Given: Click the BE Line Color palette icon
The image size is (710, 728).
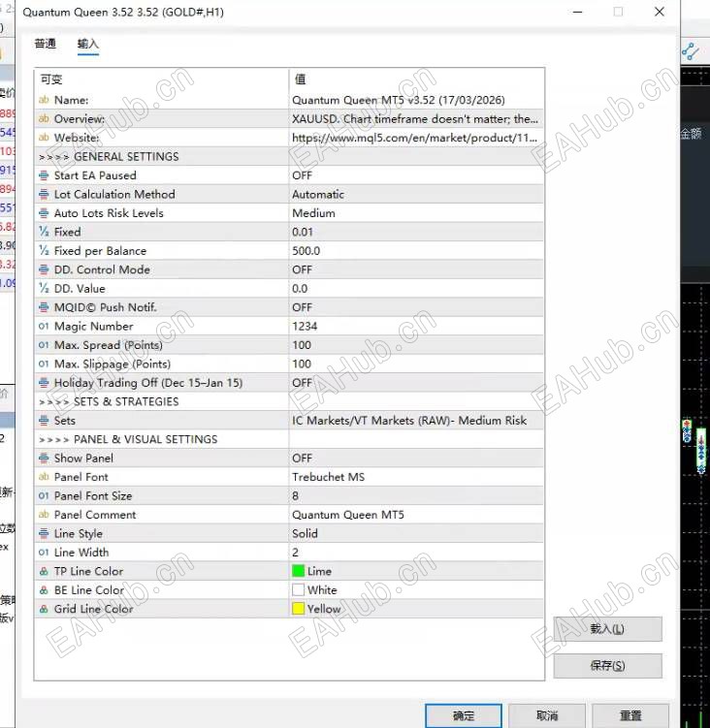Looking at the screenshot, I should [x=44, y=589].
